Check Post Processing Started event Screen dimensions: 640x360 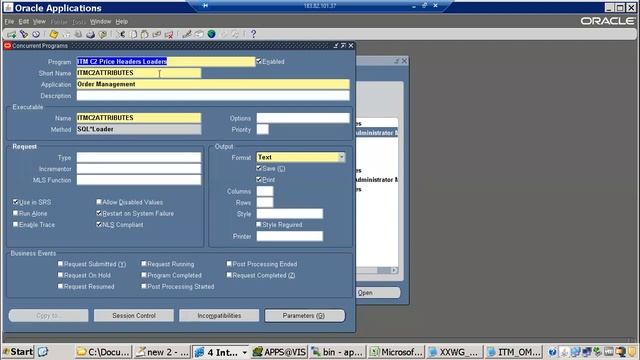[x=144, y=286]
